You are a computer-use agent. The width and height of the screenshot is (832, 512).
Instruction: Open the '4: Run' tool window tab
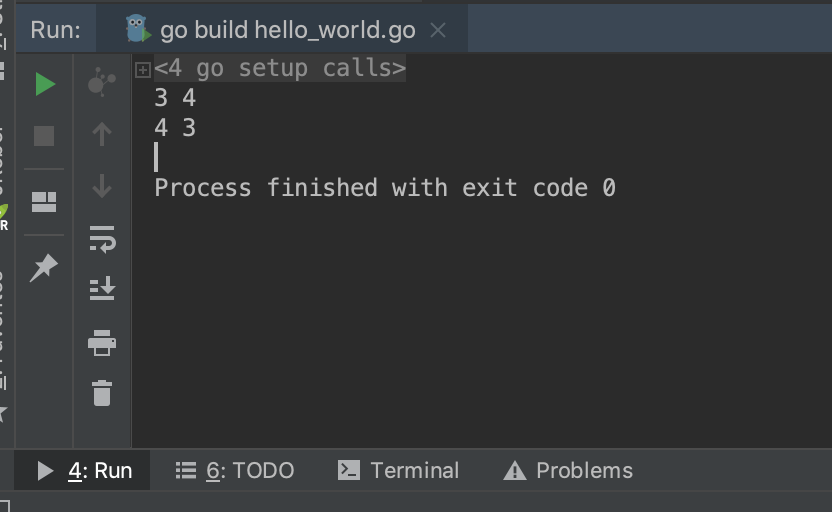[x=85, y=470]
